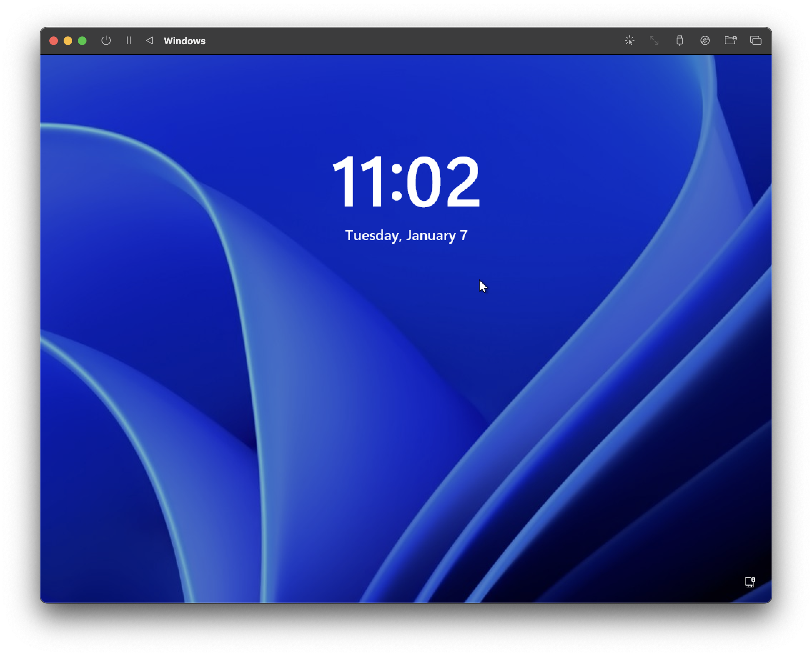Click the word "Tuesday" on lock screen
This screenshot has height=656, width=812.
pos(372,235)
